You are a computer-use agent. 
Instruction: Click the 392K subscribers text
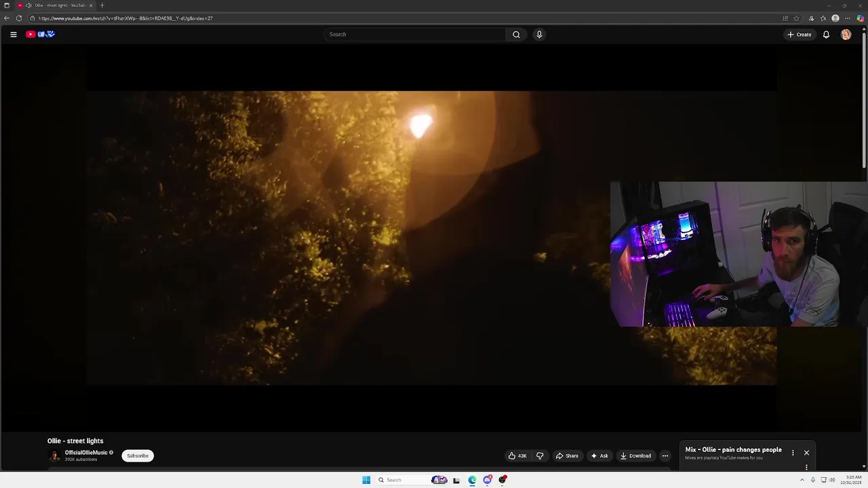coord(81,460)
